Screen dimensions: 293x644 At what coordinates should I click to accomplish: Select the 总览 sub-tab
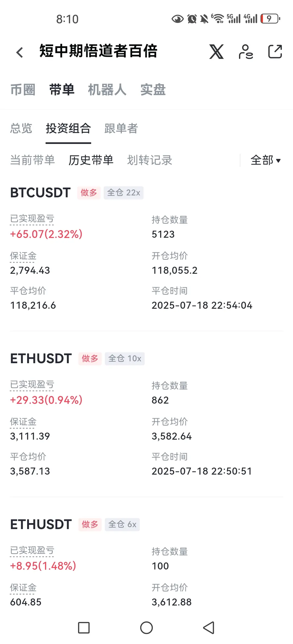click(21, 128)
